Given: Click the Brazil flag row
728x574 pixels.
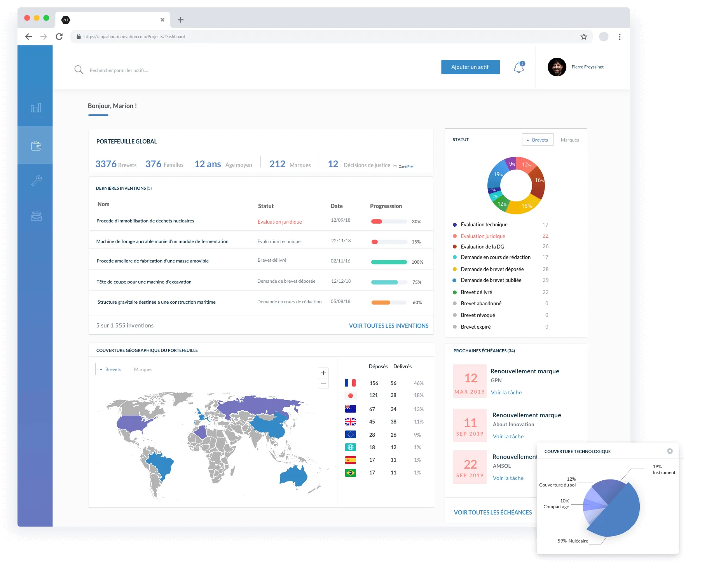Looking at the screenshot, I should click(x=384, y=472).
